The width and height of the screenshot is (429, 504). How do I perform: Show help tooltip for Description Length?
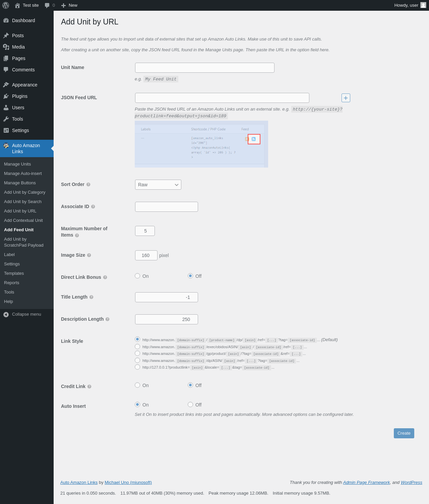[108, 319]
